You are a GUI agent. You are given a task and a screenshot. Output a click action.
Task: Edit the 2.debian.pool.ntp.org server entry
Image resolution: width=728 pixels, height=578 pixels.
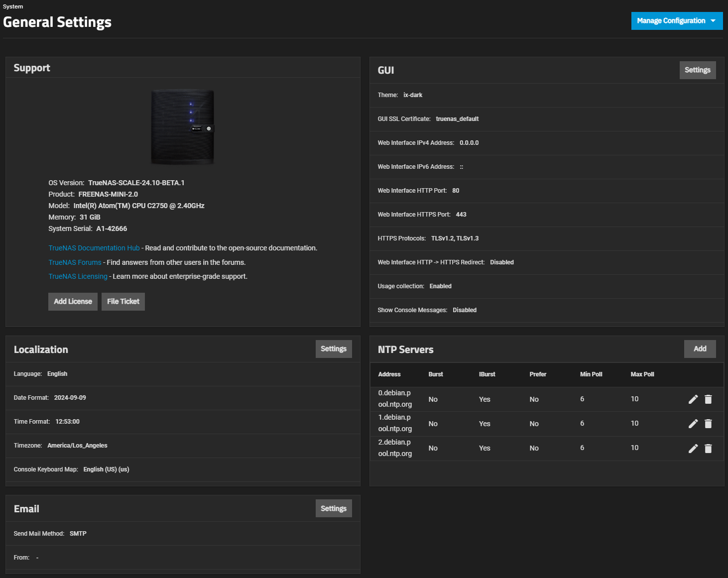tap(693, 449)
